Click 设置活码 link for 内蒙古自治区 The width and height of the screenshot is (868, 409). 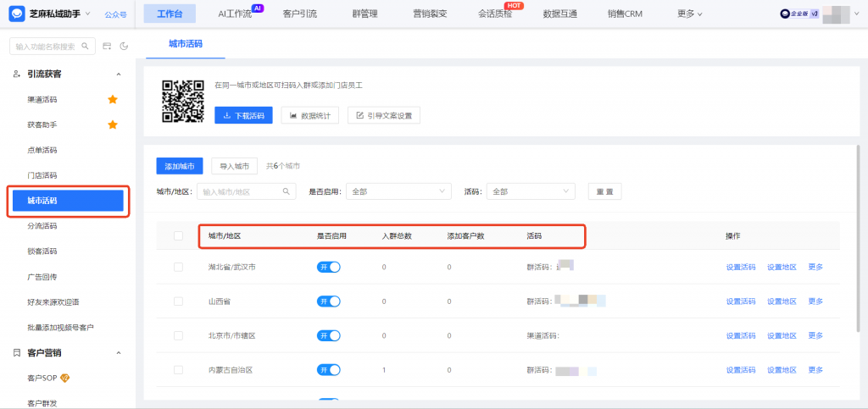pos(740,370)
